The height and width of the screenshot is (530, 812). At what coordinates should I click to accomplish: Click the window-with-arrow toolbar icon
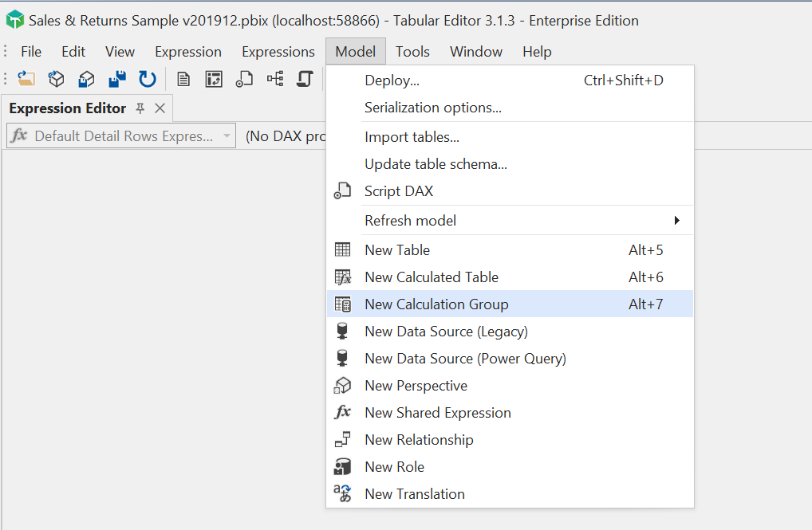click(214, 79)
